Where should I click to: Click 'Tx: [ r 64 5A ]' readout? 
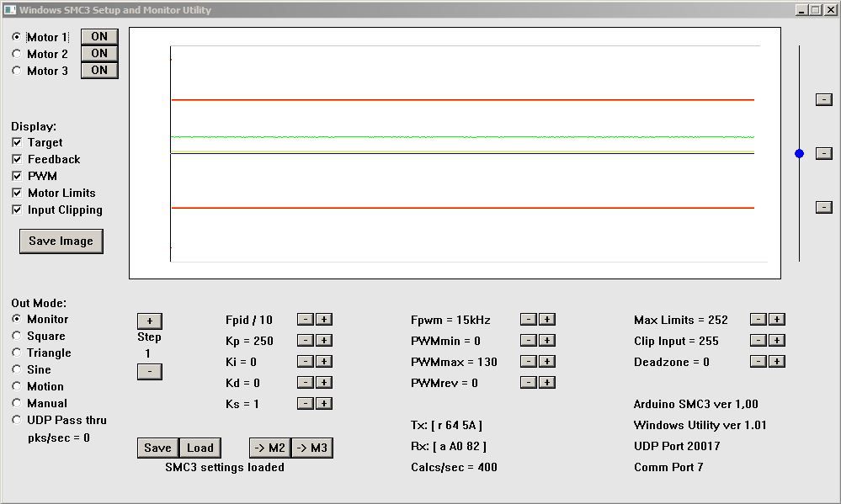coord(446,425)
